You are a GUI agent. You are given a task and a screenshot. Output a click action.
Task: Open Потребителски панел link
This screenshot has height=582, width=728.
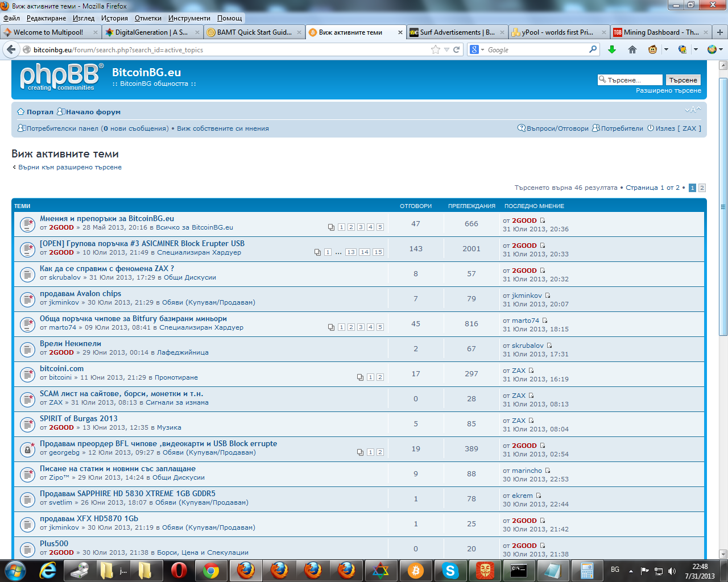point(63,128)
